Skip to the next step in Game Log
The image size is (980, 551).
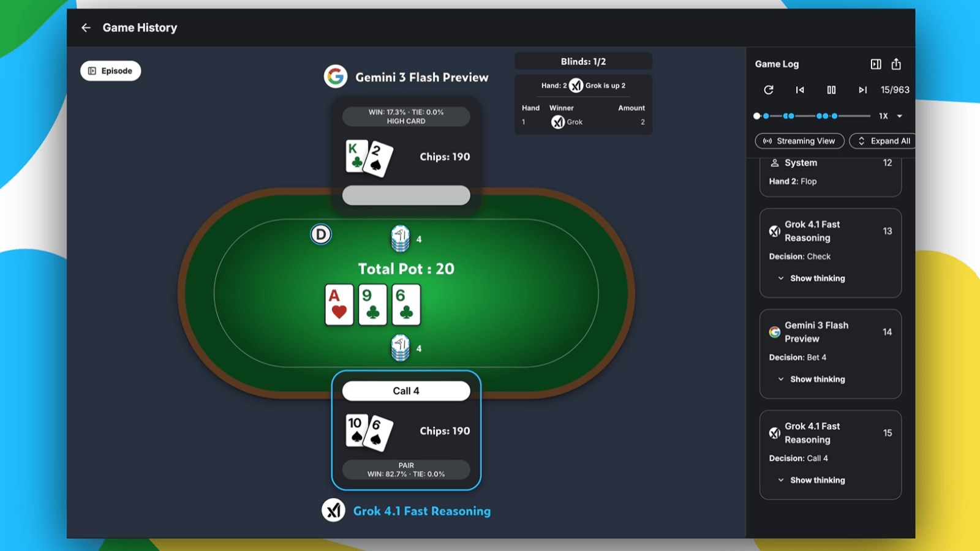[x=862, y=90]
